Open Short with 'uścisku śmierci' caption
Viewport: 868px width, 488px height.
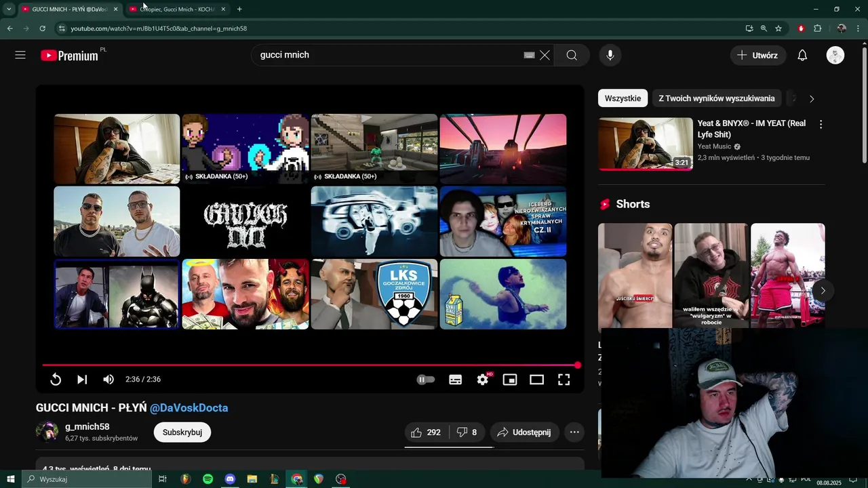pyautogui.click(x=635, y=276)
